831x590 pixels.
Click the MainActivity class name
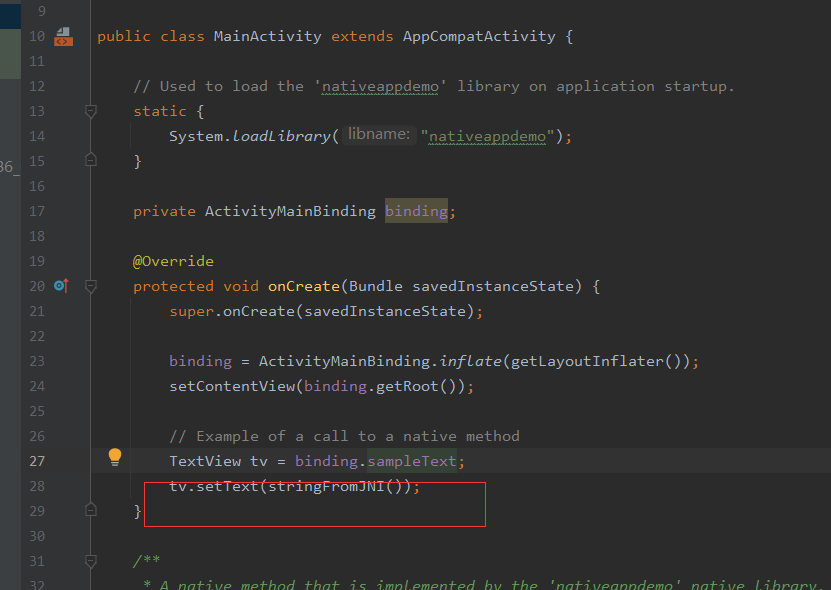[x=267, y=36]
